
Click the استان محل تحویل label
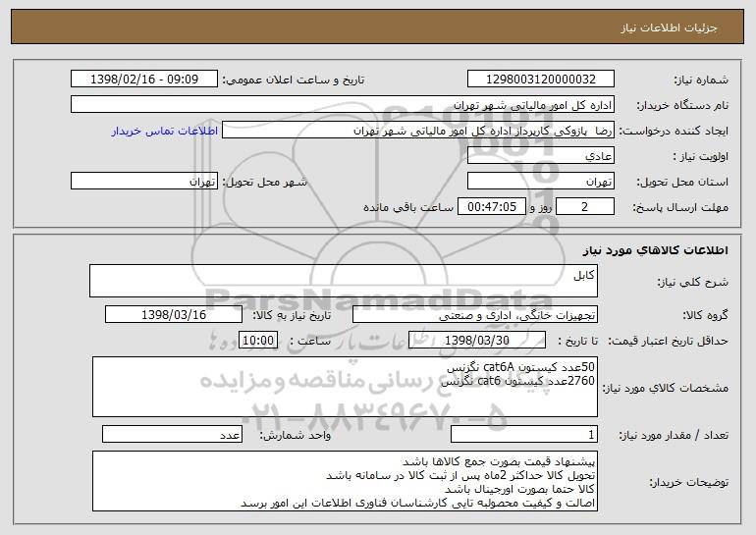point(682,182)
